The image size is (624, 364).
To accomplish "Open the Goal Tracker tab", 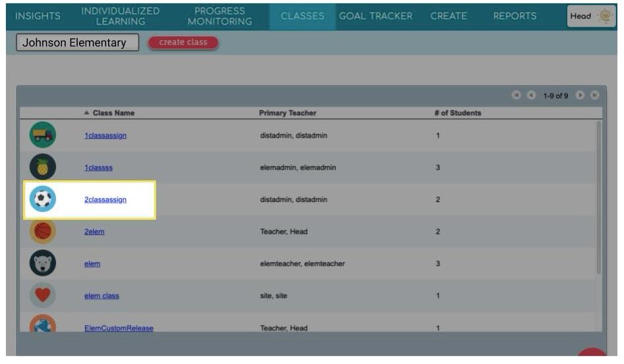I will pyautogui.click(x=376, y=16).
